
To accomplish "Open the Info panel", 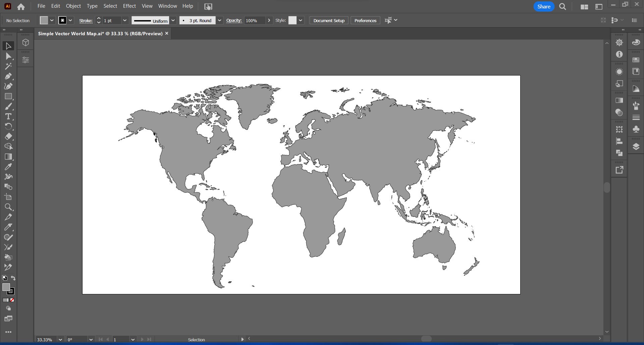I will point(620,54).
